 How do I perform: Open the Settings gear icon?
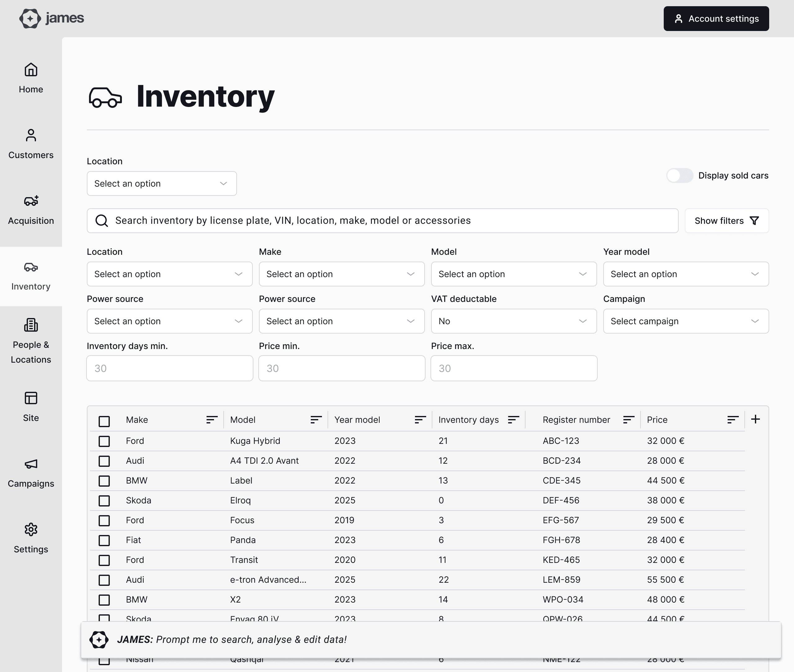31,529
